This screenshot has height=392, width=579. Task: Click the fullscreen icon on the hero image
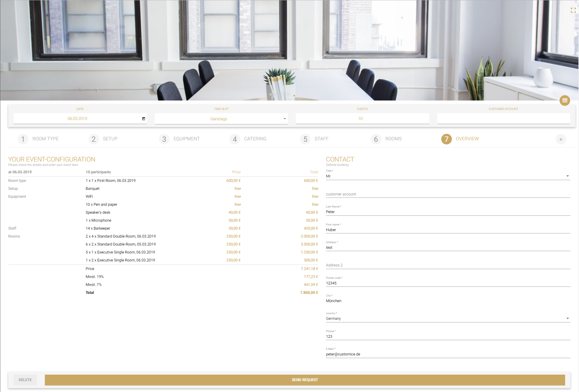click(573, 10)
